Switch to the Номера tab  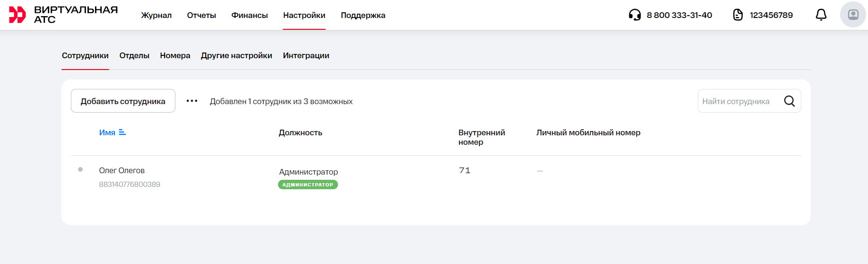175,55
